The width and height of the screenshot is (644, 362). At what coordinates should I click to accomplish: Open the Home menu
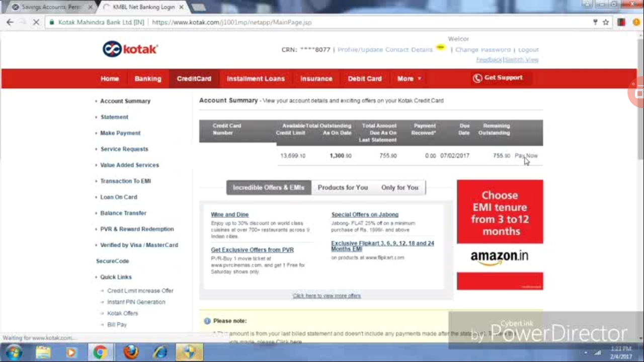(110, 78)
